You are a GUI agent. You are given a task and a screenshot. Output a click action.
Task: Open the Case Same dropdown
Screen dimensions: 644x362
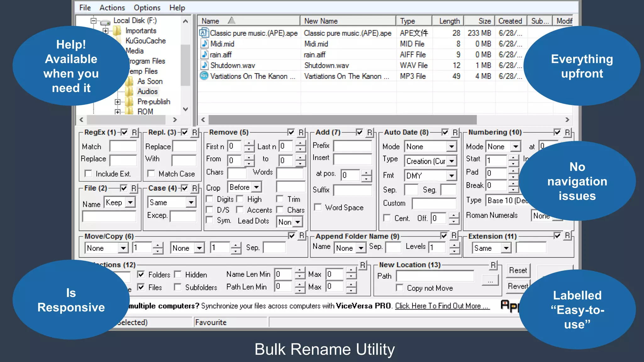(x=191, y=202)
